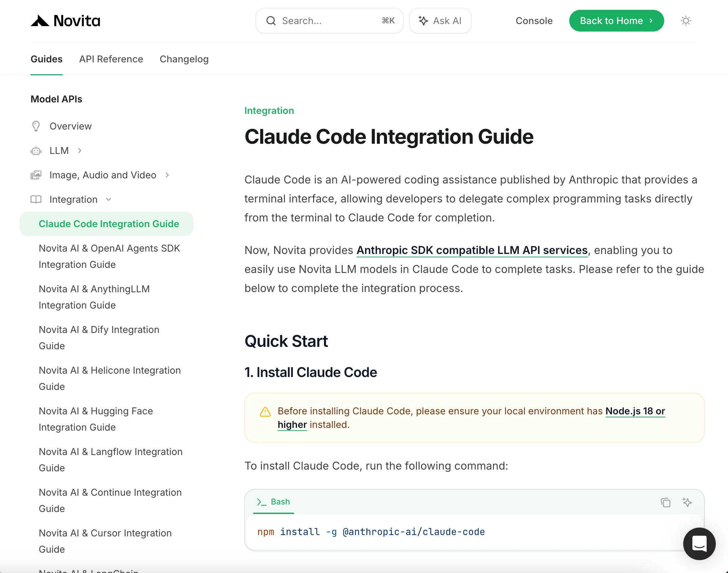728x573 pixels.
Task: Open Novita AI & Continue Integration Guide
Action: 110,500
